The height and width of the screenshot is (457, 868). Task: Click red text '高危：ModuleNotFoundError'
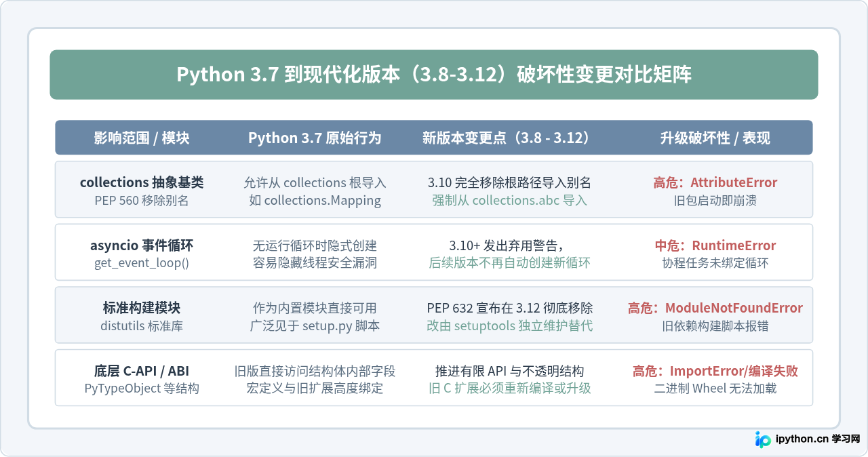coord(715,308)
